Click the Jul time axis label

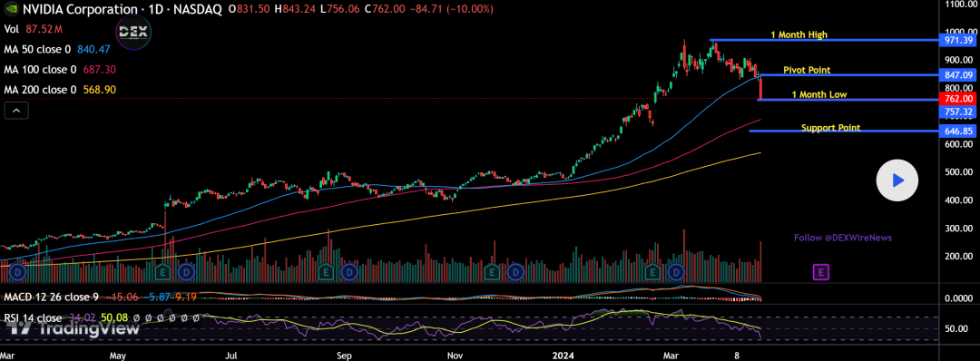(x=230, y=355)
